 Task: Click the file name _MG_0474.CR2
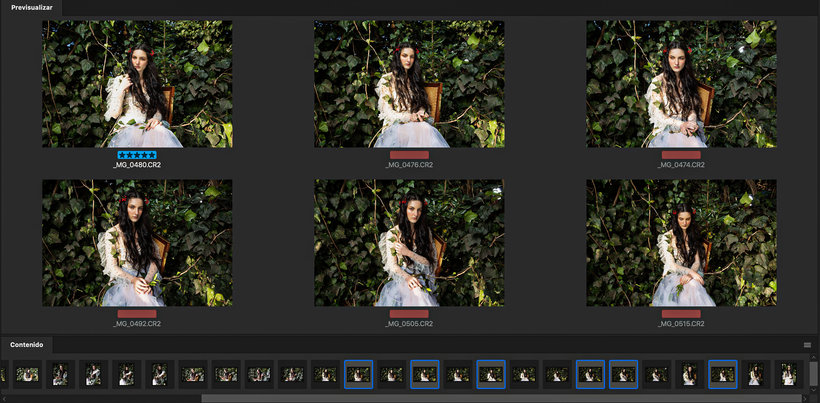(x=681, y=165)
